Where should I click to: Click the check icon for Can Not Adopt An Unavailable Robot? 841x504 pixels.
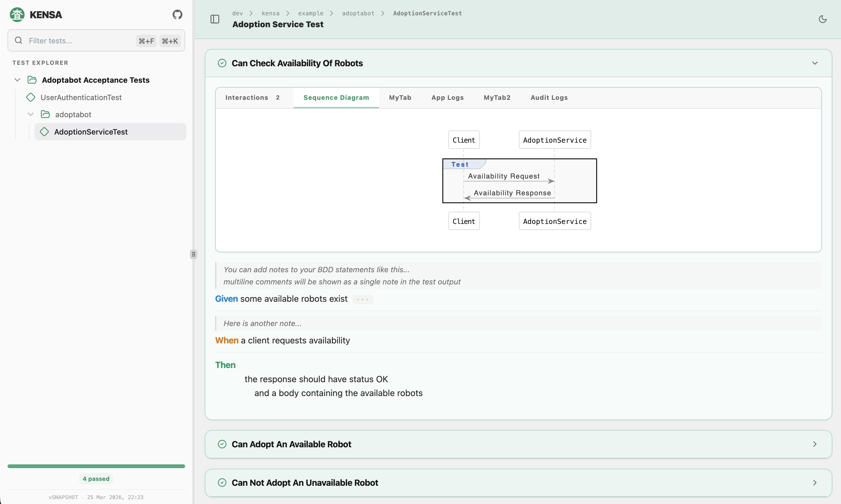(x=222, y=482)
